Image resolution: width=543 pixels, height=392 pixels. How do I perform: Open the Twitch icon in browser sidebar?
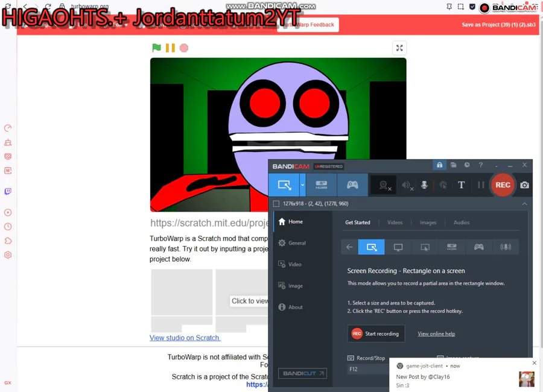[x=8, y=192]
